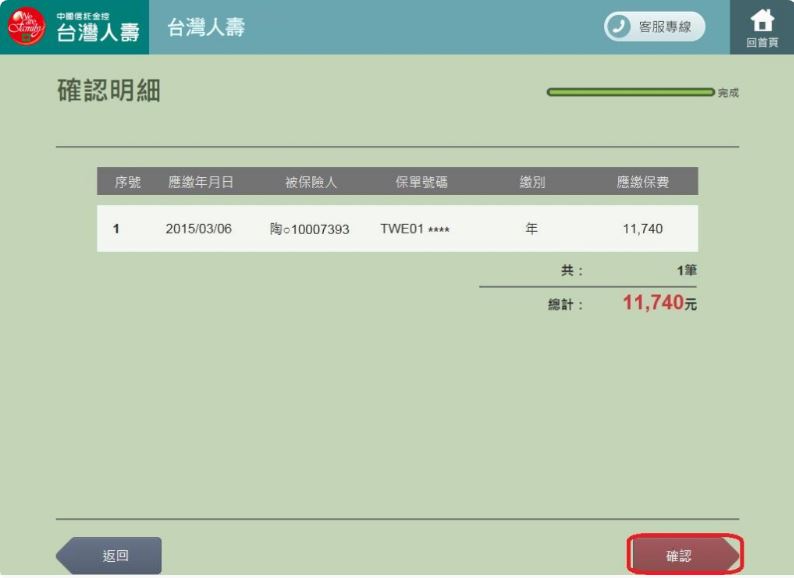Click the 回首頁 home icon
The height and width of the screenshot is (578, 794).
(x=762, y=27)
